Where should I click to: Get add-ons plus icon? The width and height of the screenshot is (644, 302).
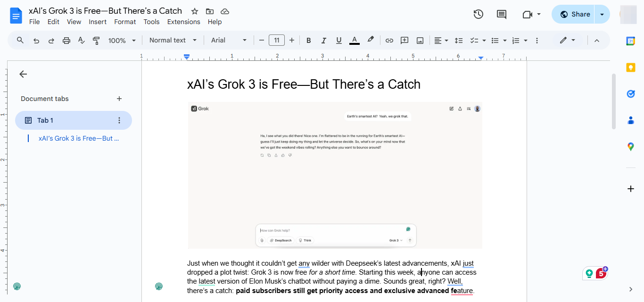(631, 189)
